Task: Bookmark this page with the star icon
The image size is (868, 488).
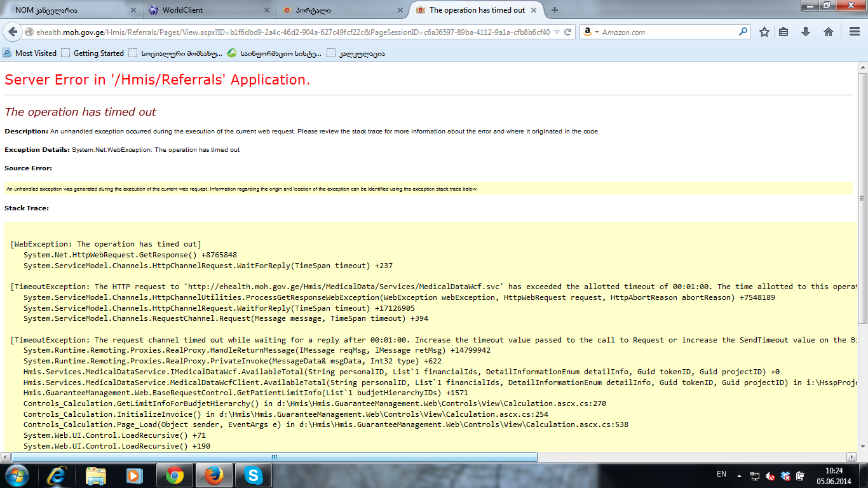Action: pyautogui.click(x=764, y=32)
